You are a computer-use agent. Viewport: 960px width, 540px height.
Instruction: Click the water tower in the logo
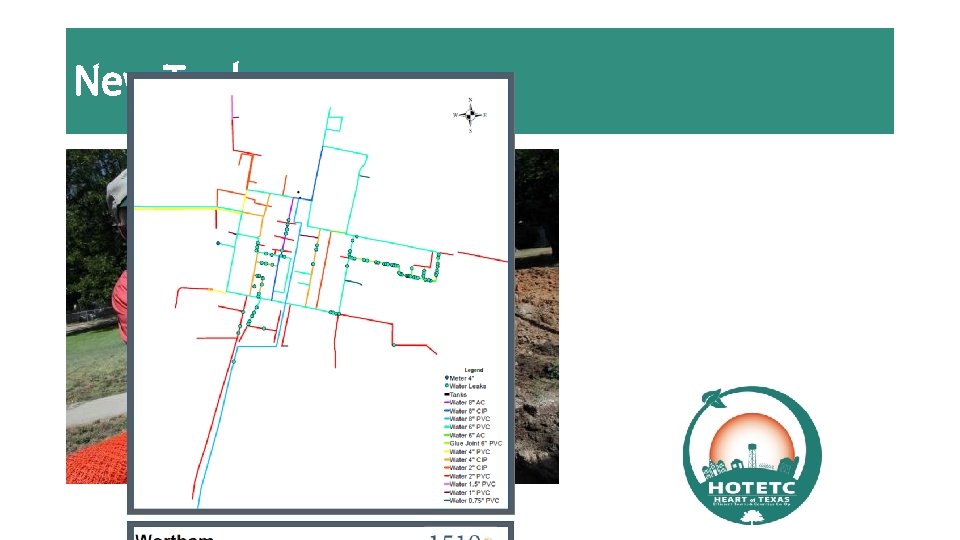[x=752, y=456]
